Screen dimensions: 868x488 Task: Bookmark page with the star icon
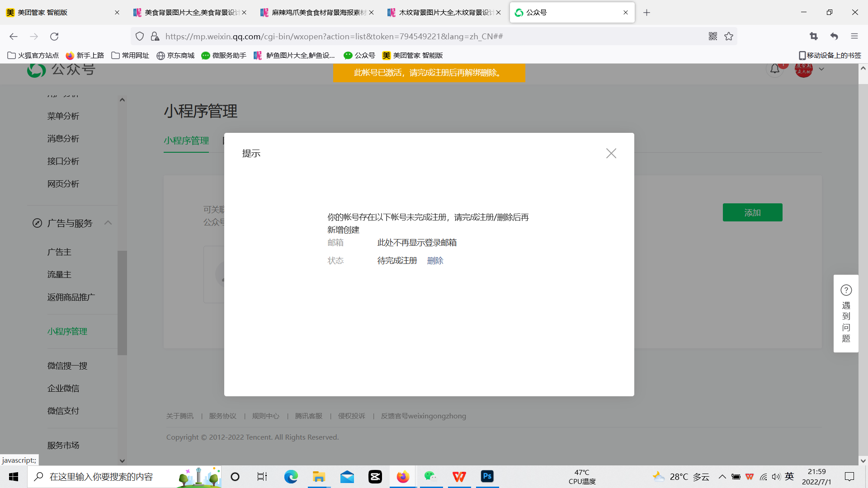click(x=729, y=37)
